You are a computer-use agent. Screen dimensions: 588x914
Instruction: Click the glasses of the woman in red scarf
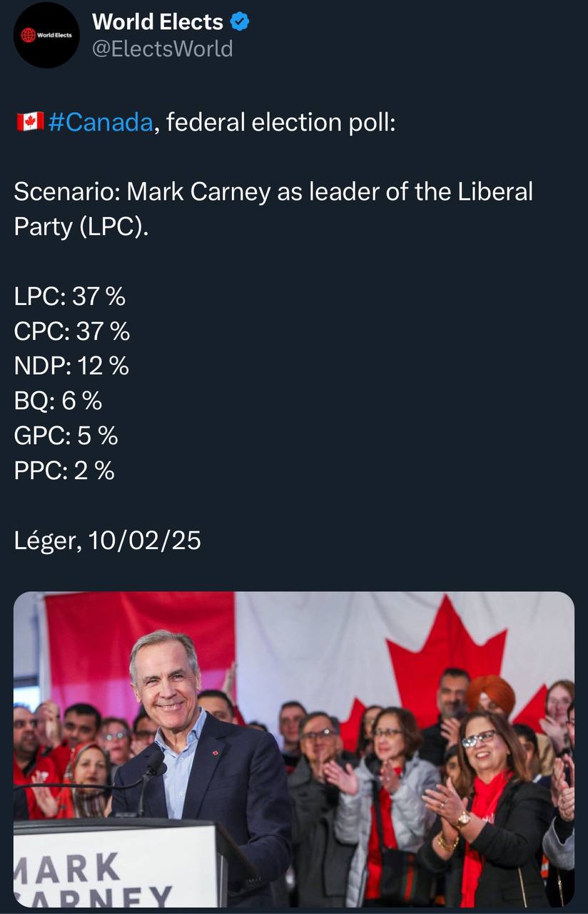tap(477, 739)
